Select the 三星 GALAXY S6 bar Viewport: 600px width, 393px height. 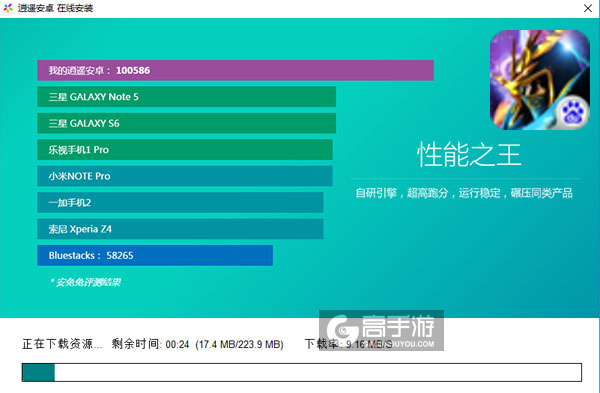tap(186, 123)
